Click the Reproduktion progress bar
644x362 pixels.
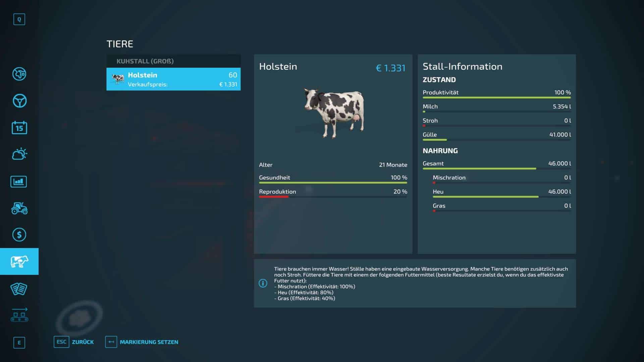(x=333, y=197)
